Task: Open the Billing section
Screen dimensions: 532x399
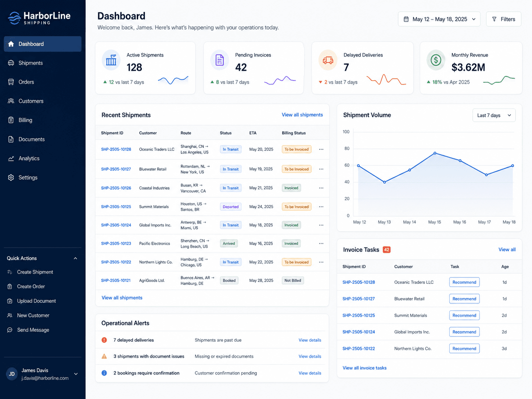Action: (x=43, y=120)
